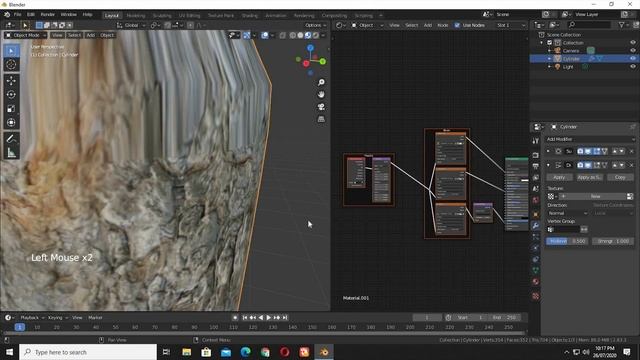
Task: Choose the Move tool
Action: [x=11, y=80]
